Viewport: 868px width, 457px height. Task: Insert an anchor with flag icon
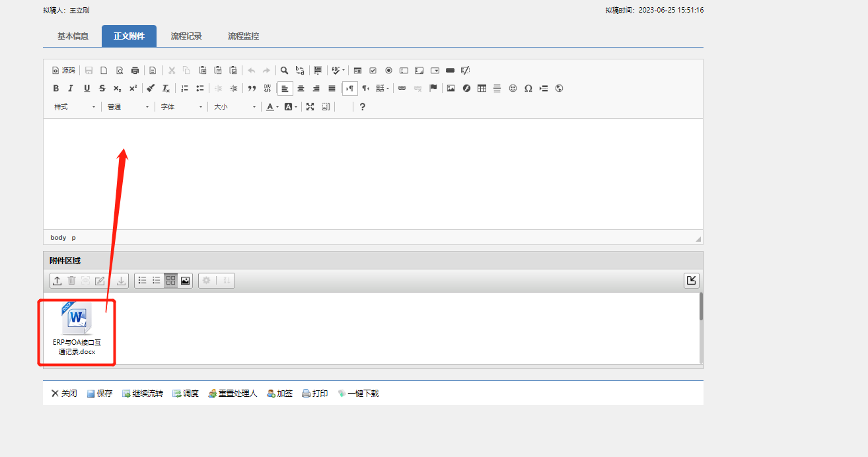(x=433, y=88)
